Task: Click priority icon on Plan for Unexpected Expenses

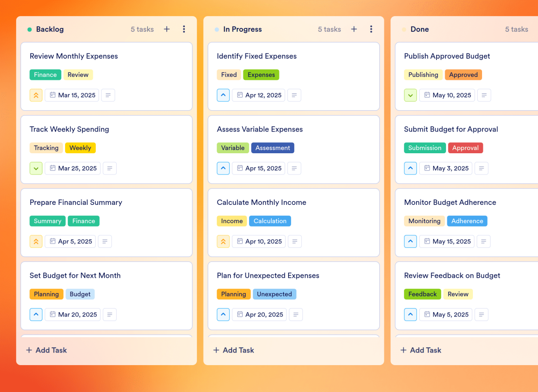Action: (223, 315)
